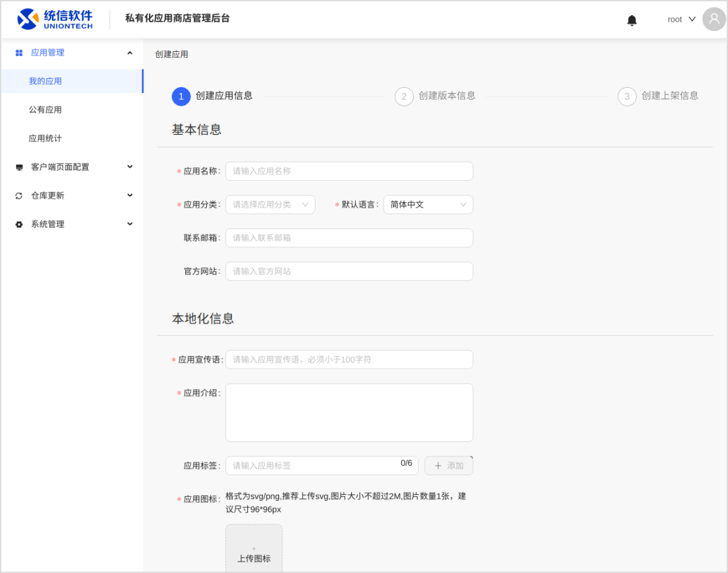Open the root user dropdown
The height and width of the screenshot is (573, 728).
(x=681, y=20)
